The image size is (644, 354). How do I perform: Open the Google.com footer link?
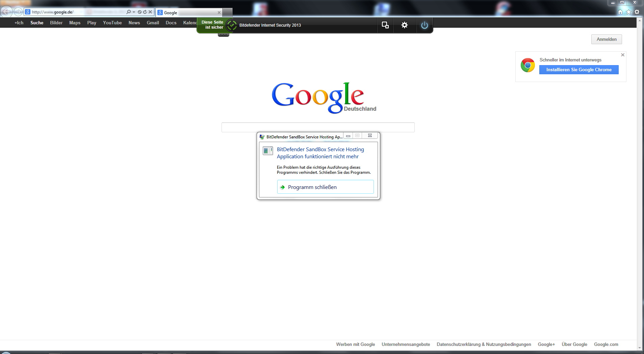pos(606,344)
